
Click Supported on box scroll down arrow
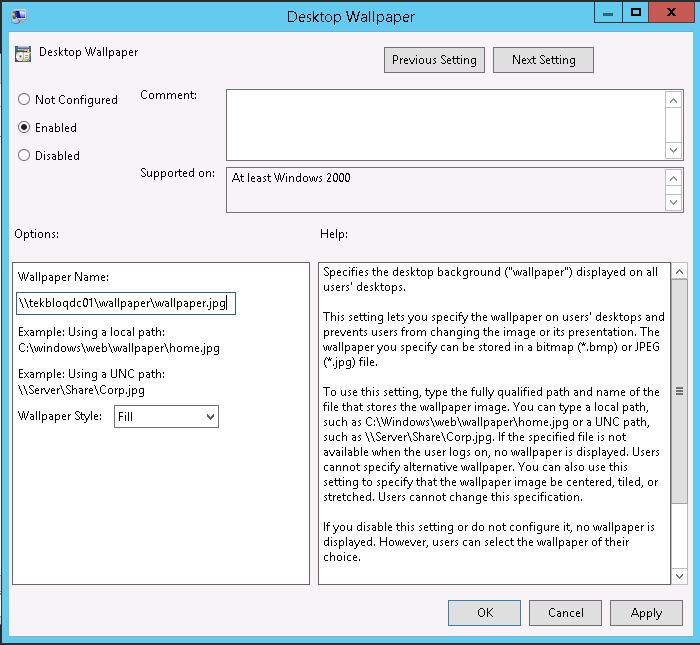coord(673,202)
